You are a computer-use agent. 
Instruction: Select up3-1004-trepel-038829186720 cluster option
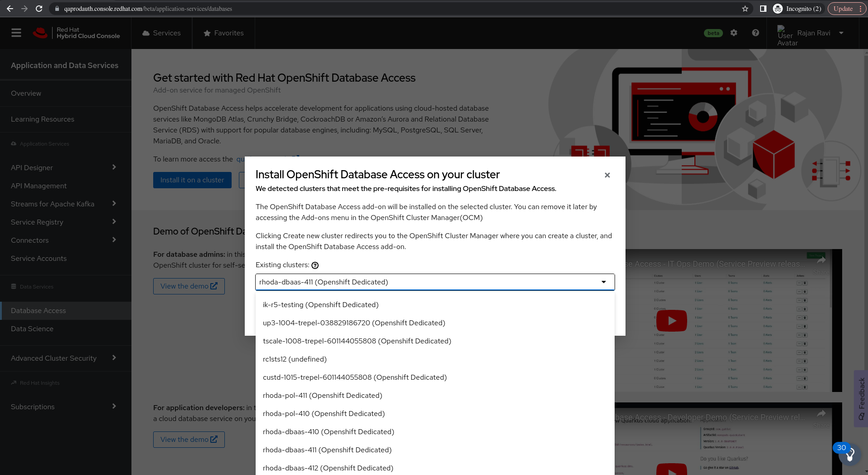point(435,323)
